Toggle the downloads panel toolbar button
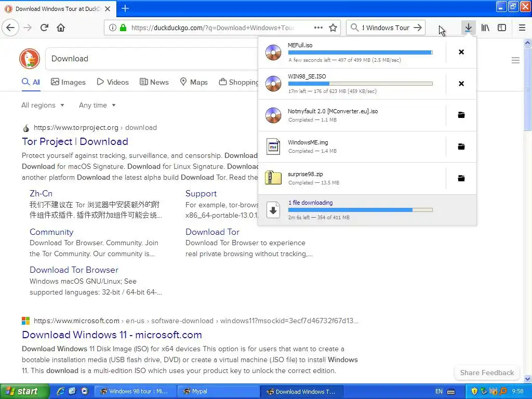Image resolution: width=532 pixels, height=399 pixels. (x=468, y=28)
